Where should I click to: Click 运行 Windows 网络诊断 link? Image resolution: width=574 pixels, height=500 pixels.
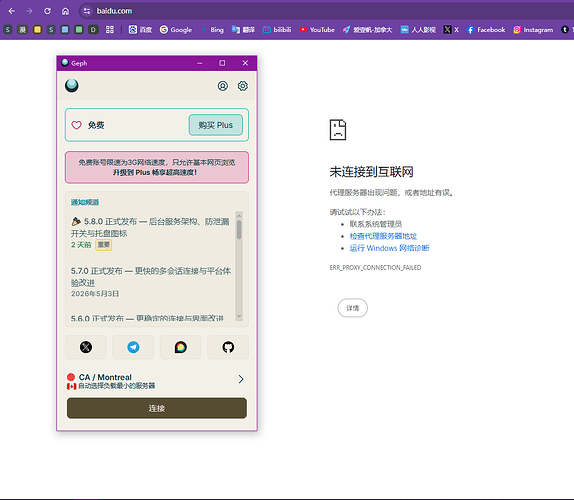[x=389, y=248]
